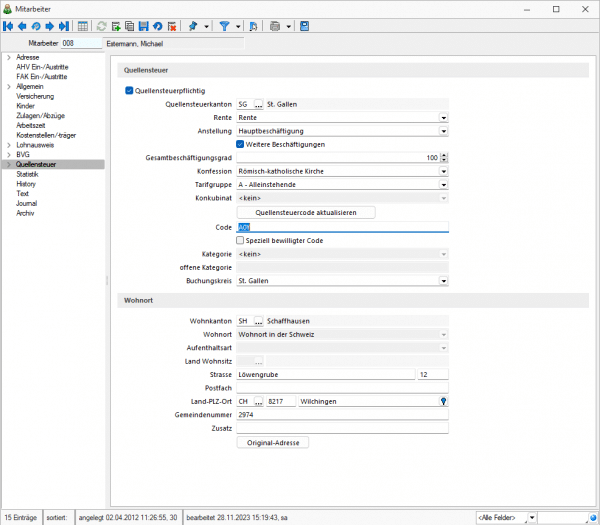The height and width of the screenshot is (525, 600).
Task: Select Statistik in the left tree
Action: tap(29, 174)
